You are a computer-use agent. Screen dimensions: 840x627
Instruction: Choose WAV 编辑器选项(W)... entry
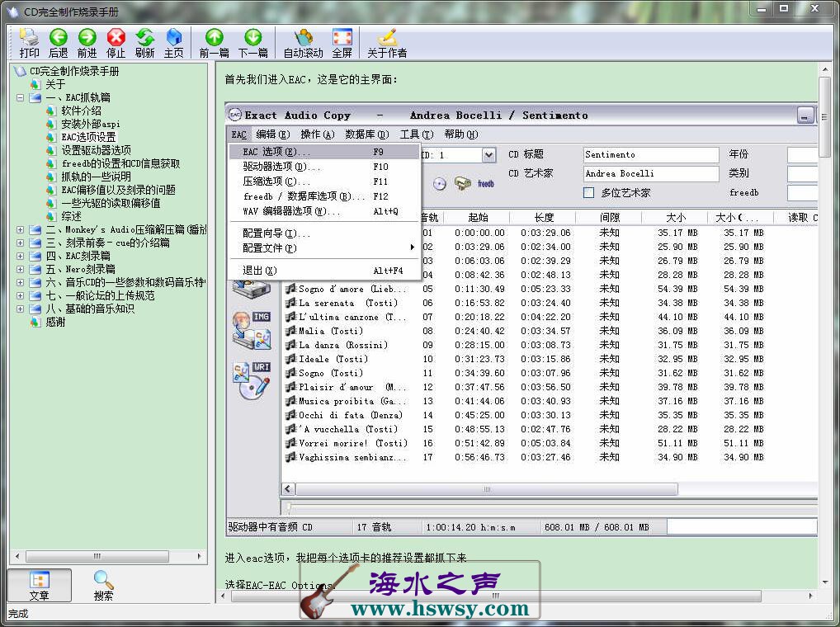click(x=323, y=211)
